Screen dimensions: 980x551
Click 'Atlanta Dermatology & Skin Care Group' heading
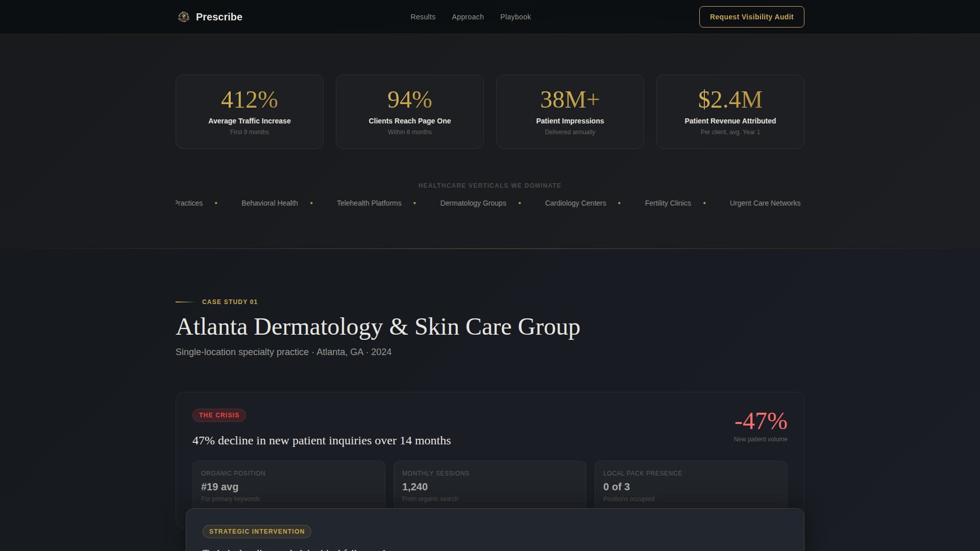(378, 327)
